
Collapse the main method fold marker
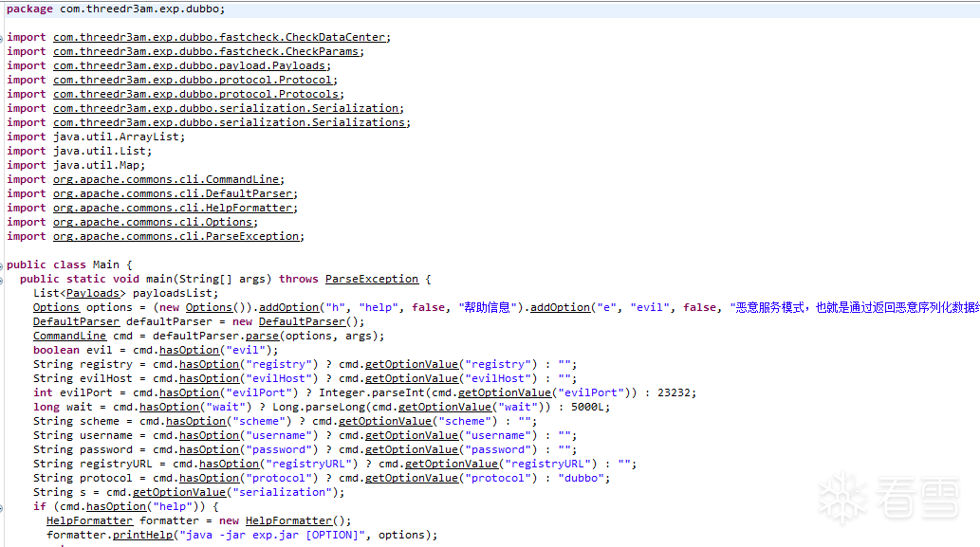click(1, 281)
